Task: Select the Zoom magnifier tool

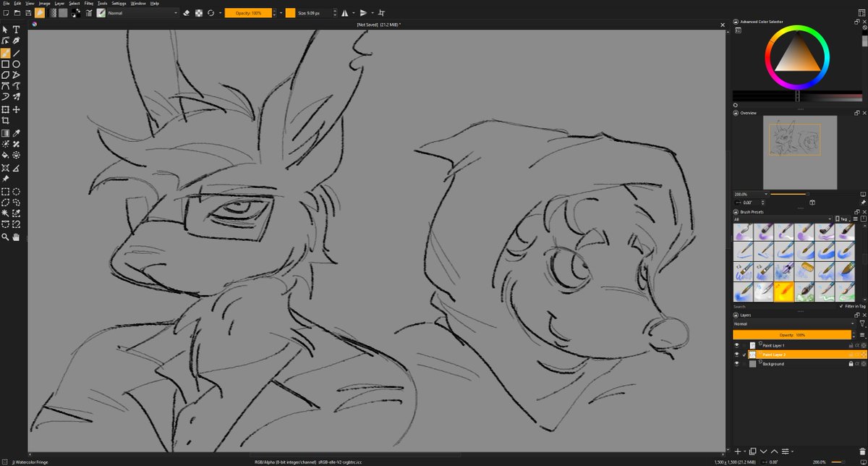Action: pyautogui.click(x=5, y=237)
